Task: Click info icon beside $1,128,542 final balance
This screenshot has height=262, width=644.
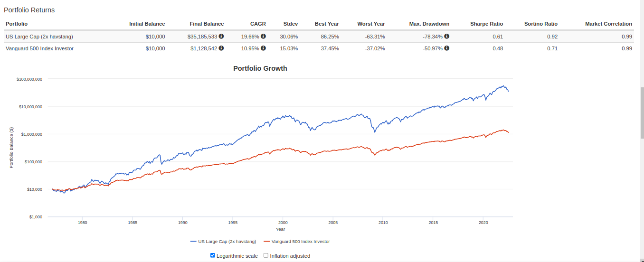Action: [221, 48]
